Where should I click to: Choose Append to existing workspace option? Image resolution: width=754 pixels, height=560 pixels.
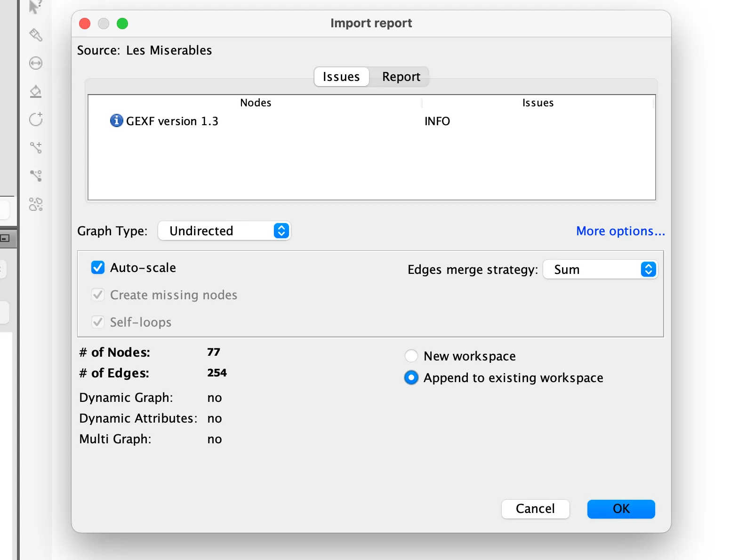coord(411,378)
